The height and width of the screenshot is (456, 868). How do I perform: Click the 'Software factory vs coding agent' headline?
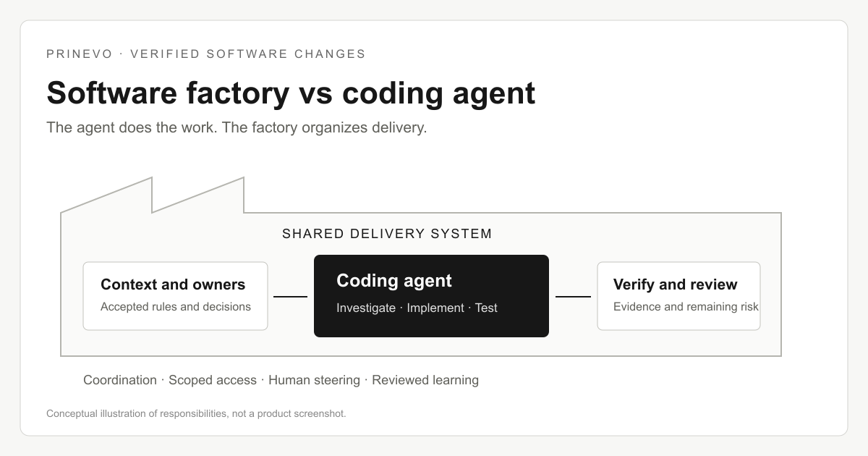tap(291, 94)
